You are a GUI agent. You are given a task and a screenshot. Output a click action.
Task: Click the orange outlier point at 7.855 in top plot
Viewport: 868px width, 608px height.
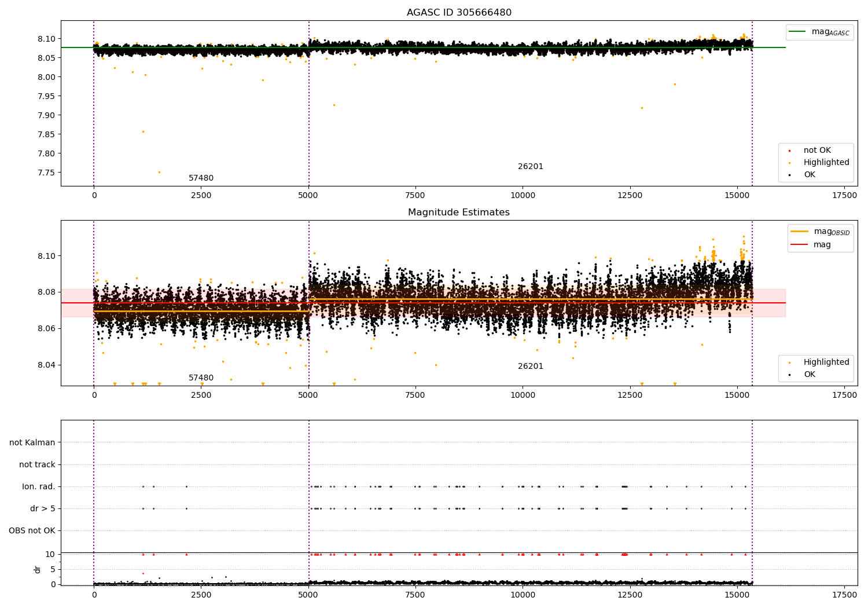[143, 131]
